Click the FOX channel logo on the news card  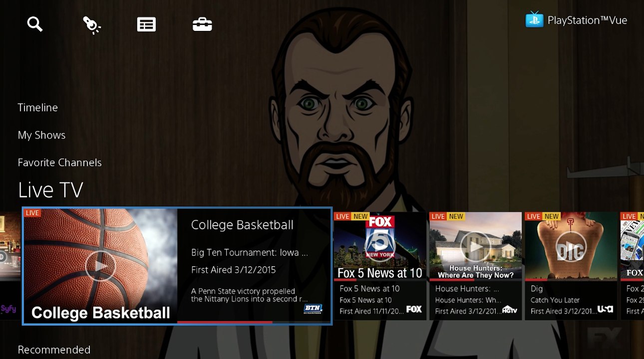(414, 309)
